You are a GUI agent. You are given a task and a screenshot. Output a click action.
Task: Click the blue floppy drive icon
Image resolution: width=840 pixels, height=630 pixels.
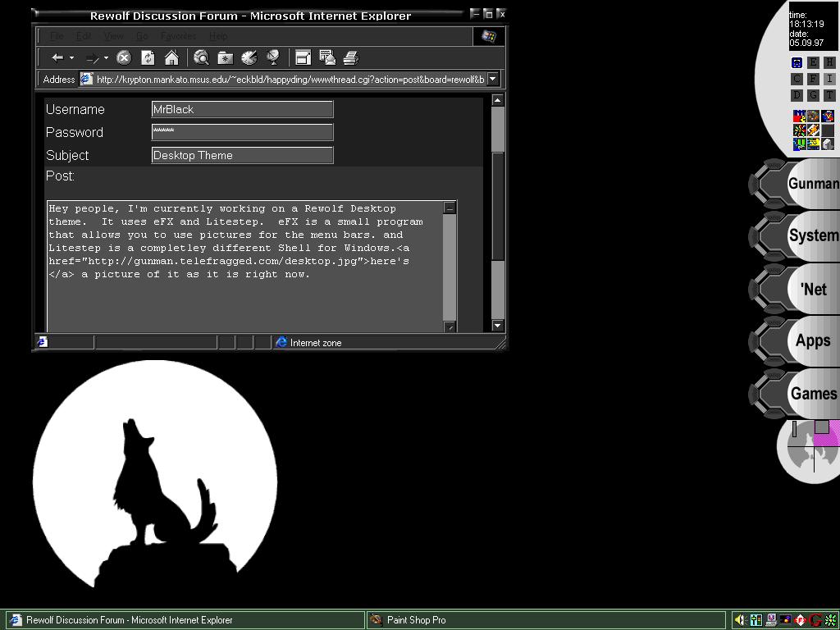(x=797, y=62)
